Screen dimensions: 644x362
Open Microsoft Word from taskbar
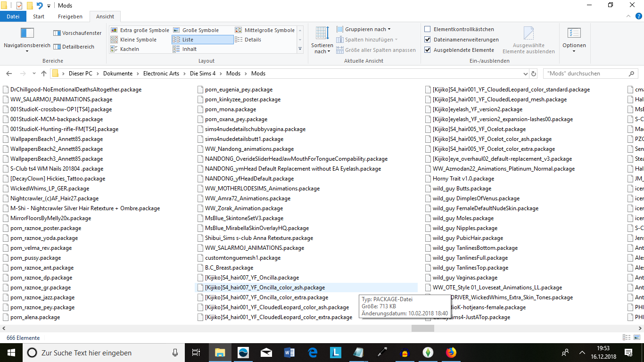[x=289, y=353]
